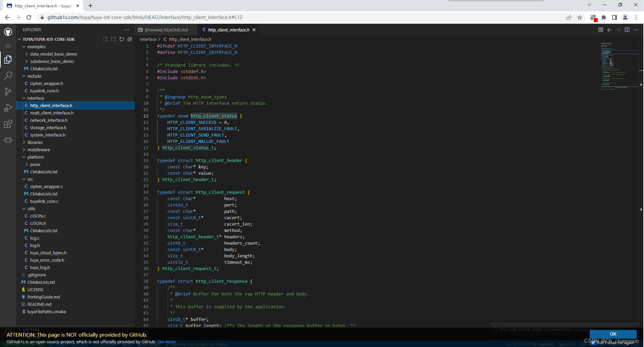Image resolution: width=644 pixels, height=347 pixels.
Task: Close the http_client_interface.h editor tab
Action: (254, 30)
